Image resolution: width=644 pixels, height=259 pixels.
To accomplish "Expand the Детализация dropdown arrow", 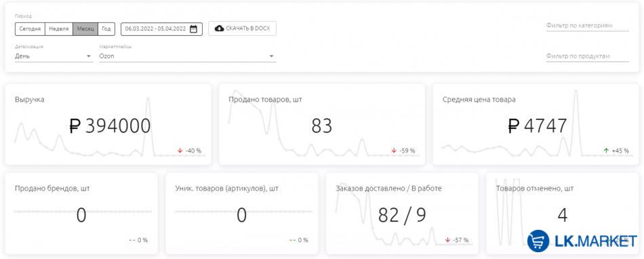I will click(89, 56).
